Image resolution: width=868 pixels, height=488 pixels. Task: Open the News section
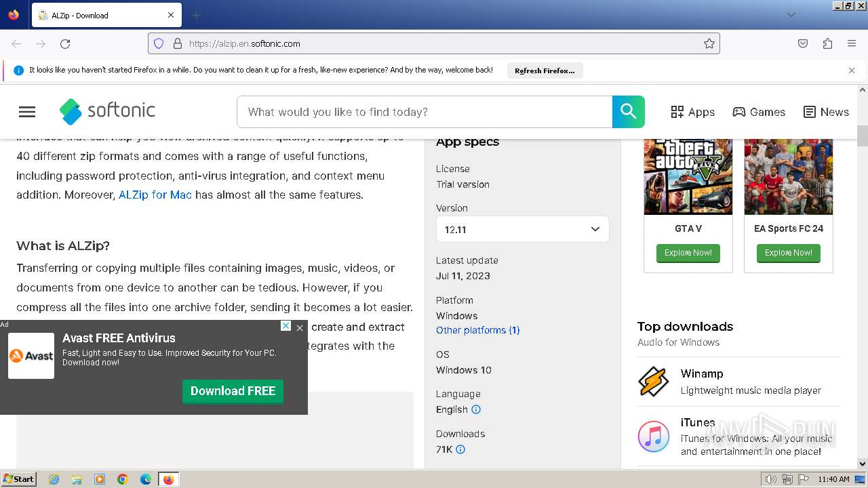[826, 112]
